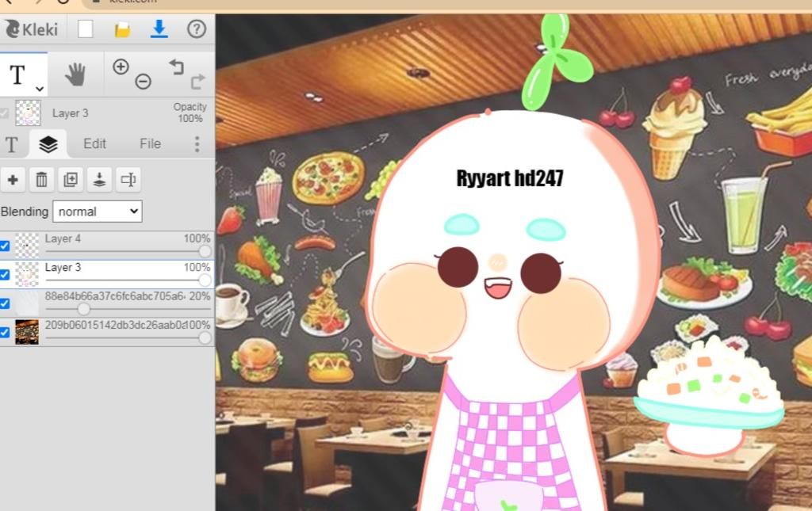Undo the last action
Image resolution: width=812 pixels, height=511 pixels.
177,67
